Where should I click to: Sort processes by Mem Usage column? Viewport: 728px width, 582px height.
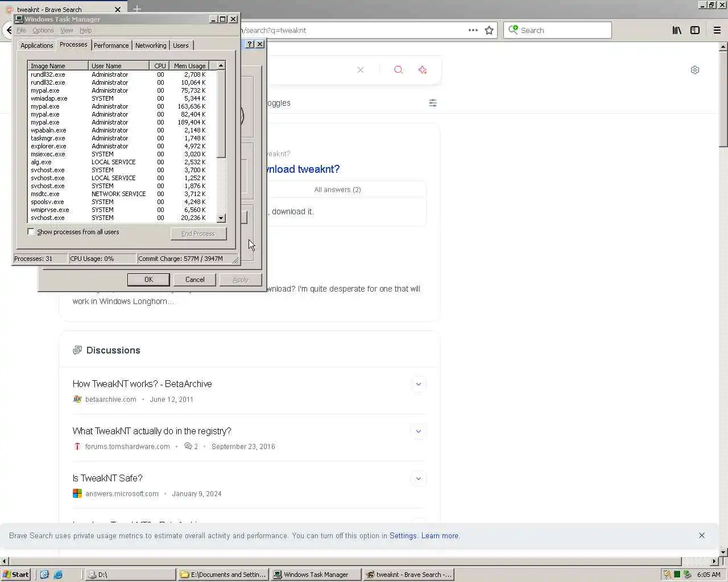tap(190, 66)
